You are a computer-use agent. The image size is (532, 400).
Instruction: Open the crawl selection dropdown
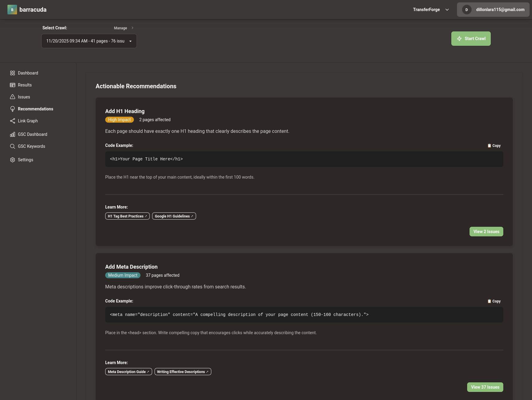89,41
